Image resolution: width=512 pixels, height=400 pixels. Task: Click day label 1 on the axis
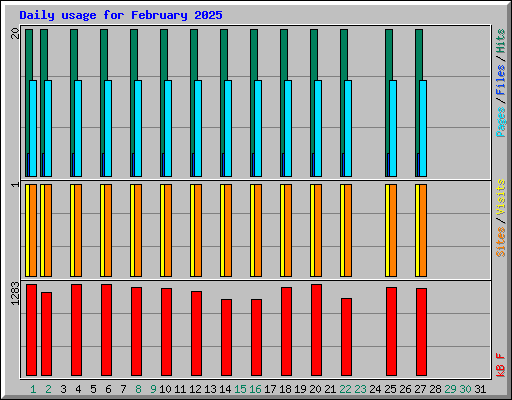33,389
